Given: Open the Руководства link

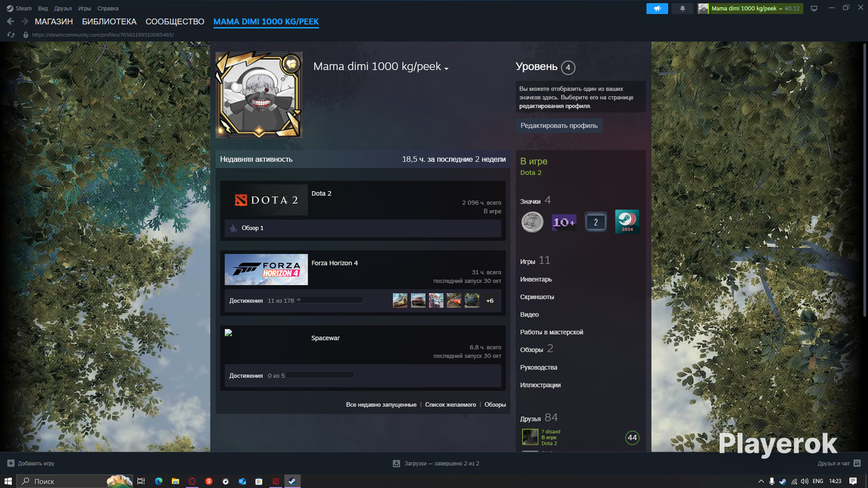Looking at the screenshot, I should pyautogui.click(x=538, y=367).
